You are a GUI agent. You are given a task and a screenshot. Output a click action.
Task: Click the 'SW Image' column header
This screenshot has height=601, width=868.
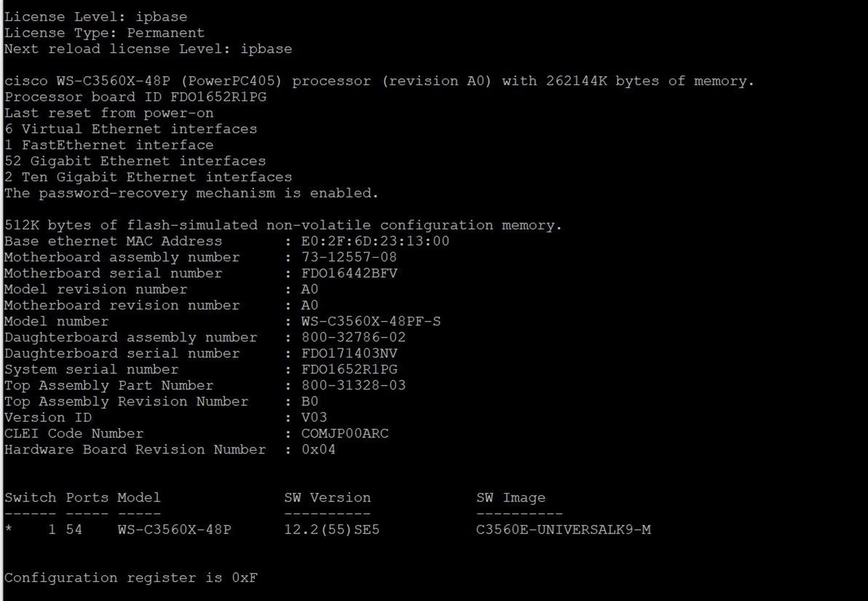tap(511, 498)
